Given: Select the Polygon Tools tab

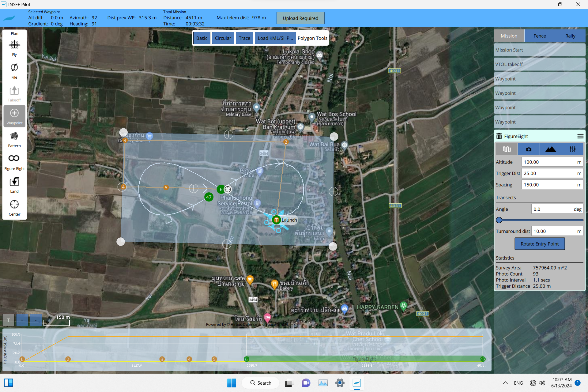Looking at the screenshot, I should point(312,38).
